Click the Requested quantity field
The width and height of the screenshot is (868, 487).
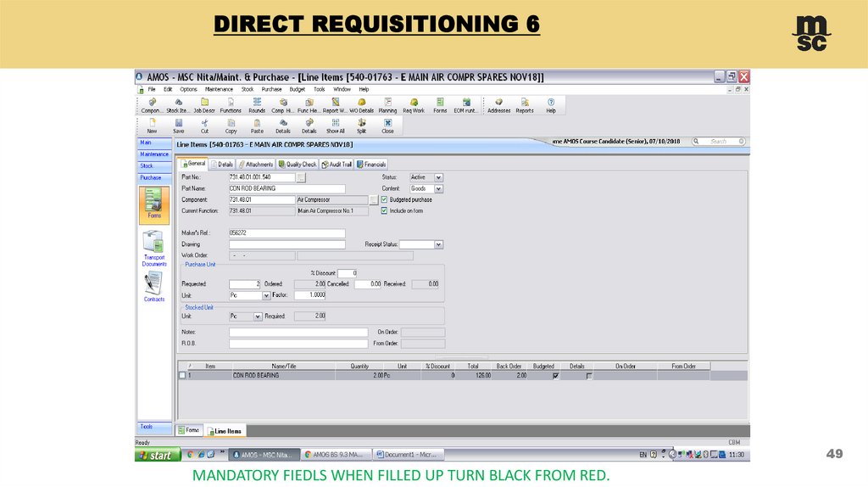coord(245,283)
